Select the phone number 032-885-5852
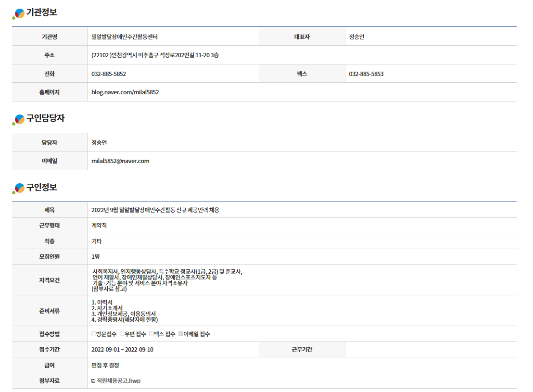Image resolution: width=533 pixels, height=392 pixels. 109,74
